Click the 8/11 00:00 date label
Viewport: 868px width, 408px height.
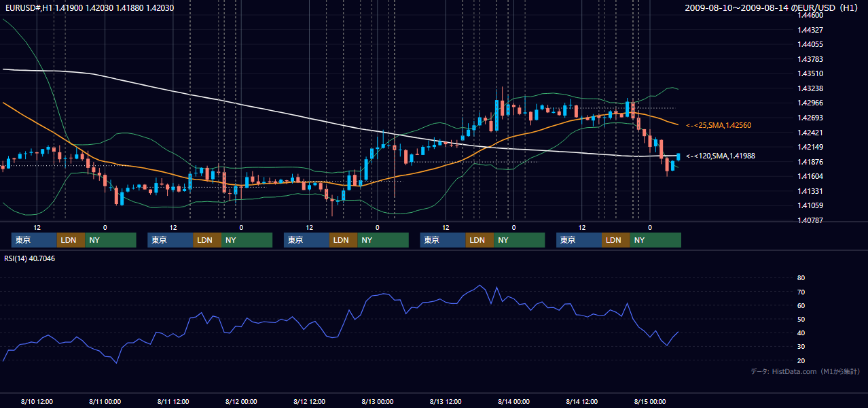[105, 401]
